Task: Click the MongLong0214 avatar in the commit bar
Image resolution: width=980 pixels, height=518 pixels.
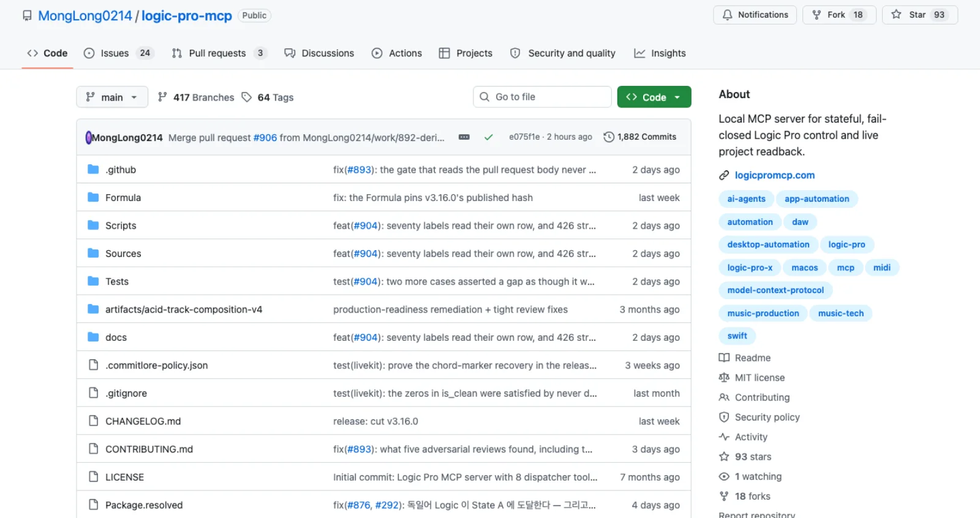Action: coord(88,137)
